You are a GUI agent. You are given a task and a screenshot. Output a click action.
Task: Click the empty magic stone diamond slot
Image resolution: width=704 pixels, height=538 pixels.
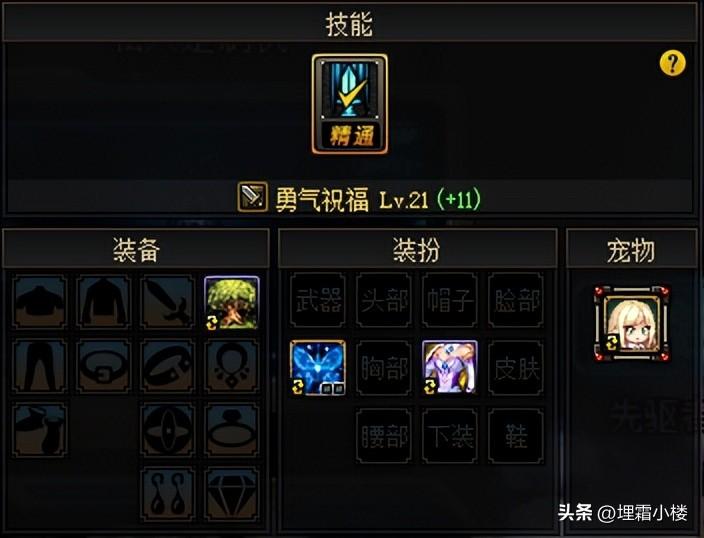click(232, 495)
